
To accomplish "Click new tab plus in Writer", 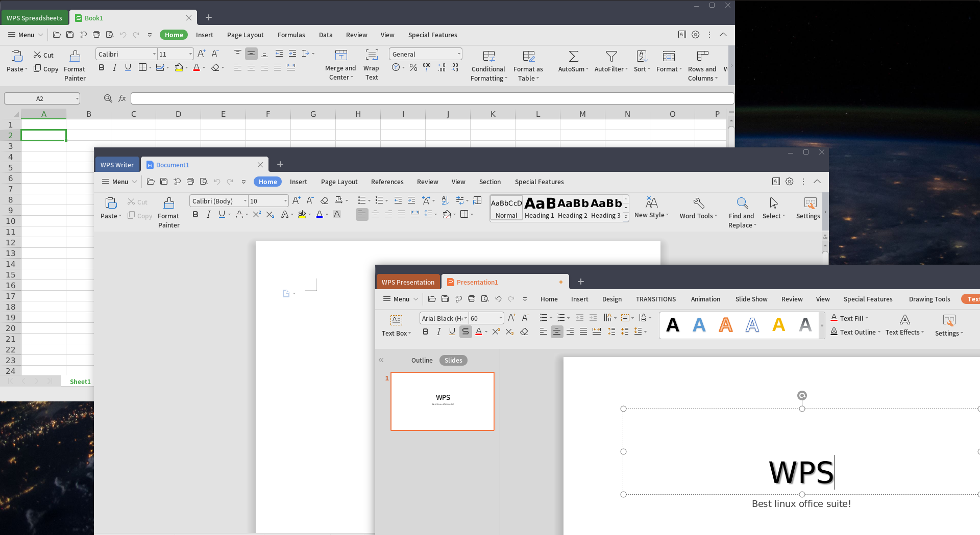I will pyautogui.click(x=280, y=164).
